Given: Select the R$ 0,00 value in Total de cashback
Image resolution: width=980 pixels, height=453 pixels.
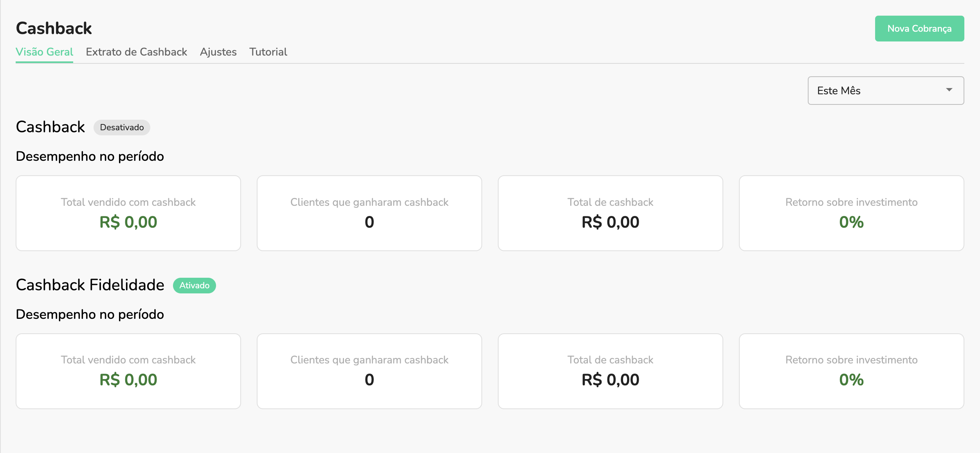Looking at the screenshot, I should pyautogui.click(x=610, y=222).
